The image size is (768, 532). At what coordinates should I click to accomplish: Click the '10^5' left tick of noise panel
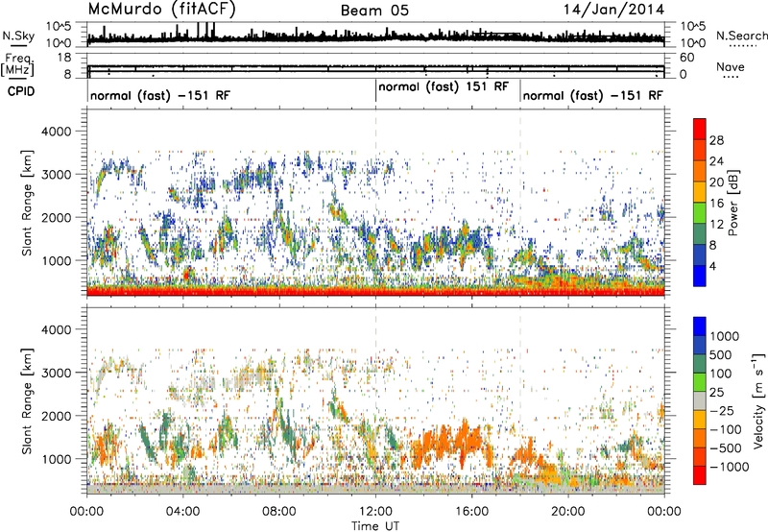(x=59, y=26)
